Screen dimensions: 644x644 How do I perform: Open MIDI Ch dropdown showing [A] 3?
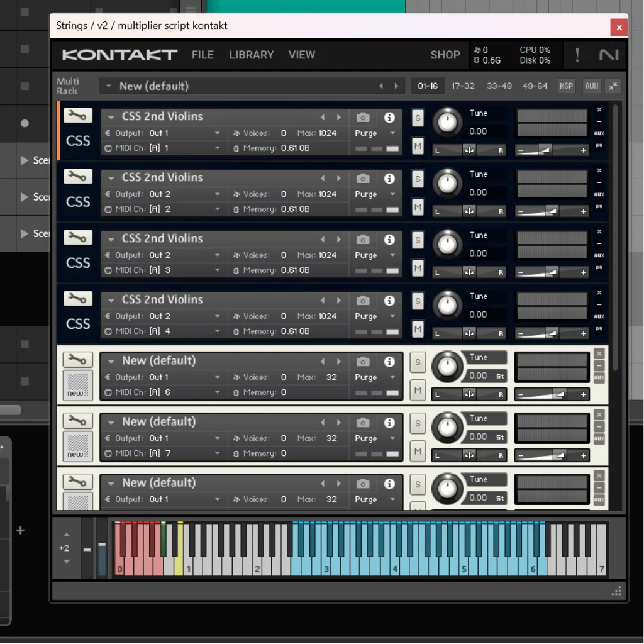pyautogui.click(x=217, y=270)
